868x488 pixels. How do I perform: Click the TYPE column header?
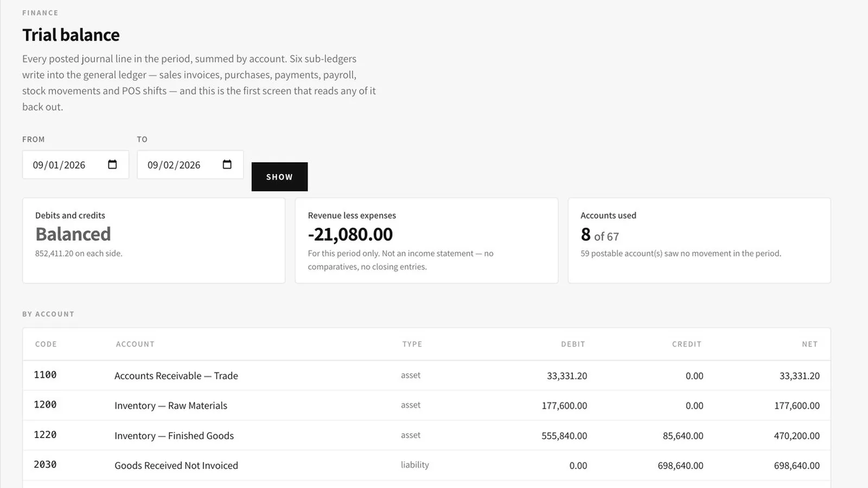pyautogui.click(x=412, y=344)
